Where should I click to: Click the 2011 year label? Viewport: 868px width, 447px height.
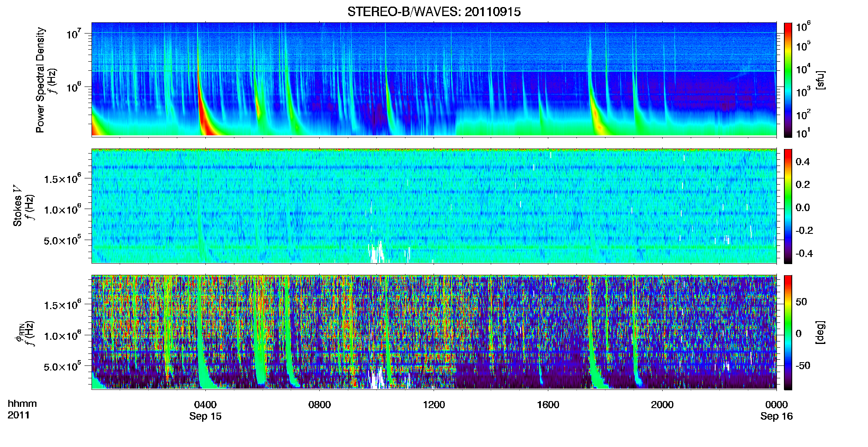19,415
